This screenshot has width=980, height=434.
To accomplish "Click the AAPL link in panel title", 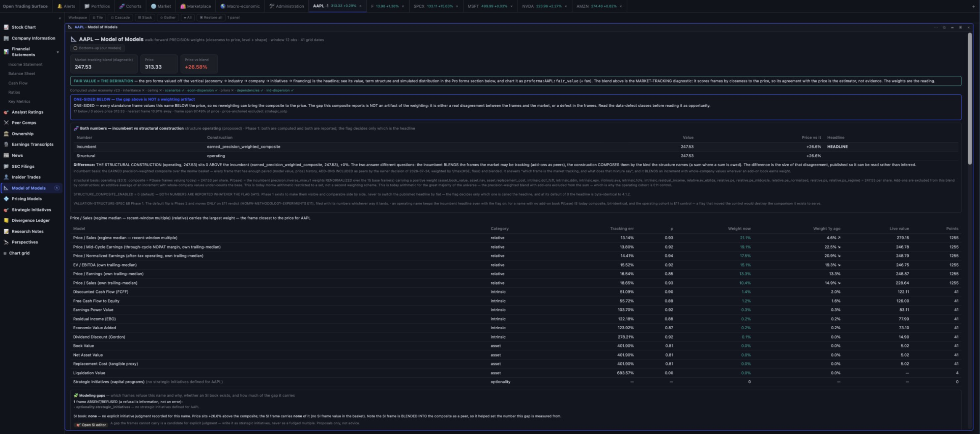I will [x=79, y=27].
